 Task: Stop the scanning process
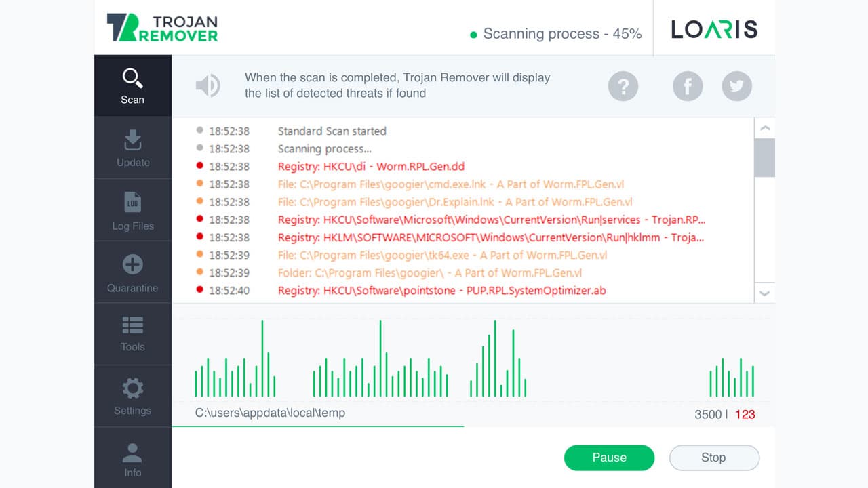click(x=714, y=457)
